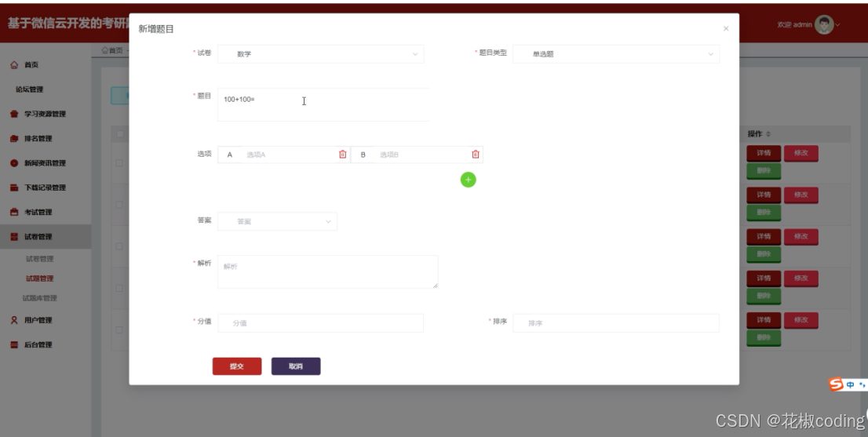The height and width of the screenshot is (437, 868).
Task: Expand the admin user menu arrow
Action: coord(838,24)
